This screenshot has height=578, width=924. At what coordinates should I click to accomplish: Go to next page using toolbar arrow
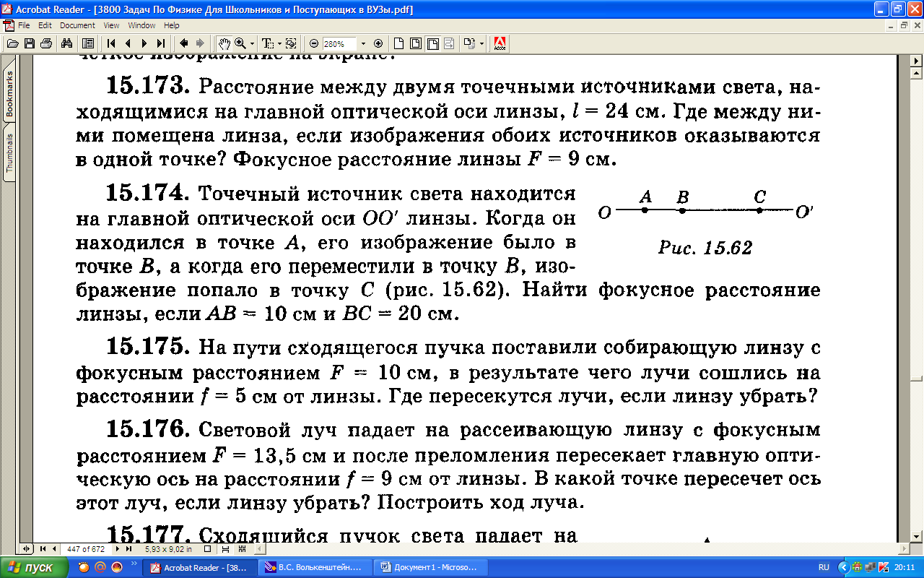click(144, 43)
